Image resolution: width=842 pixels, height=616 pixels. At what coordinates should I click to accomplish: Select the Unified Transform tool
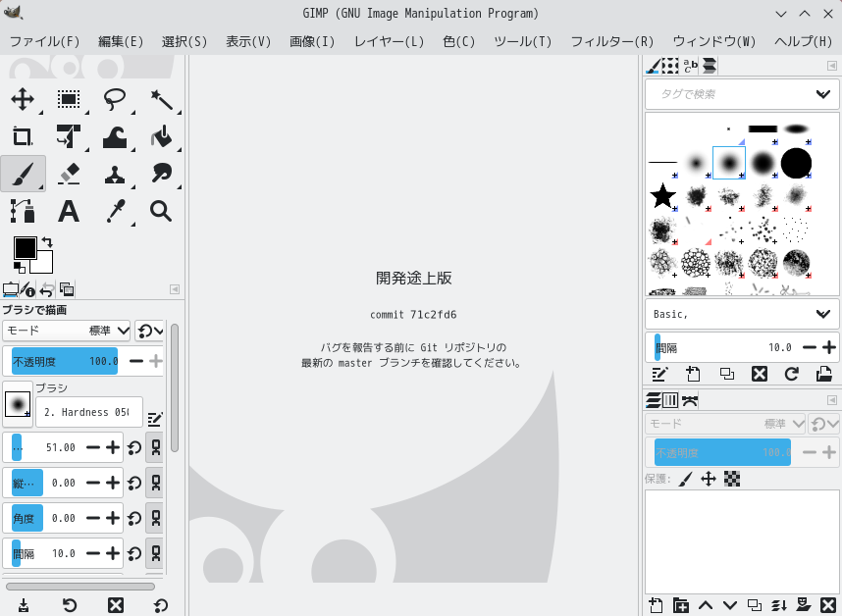coord(69,136)
